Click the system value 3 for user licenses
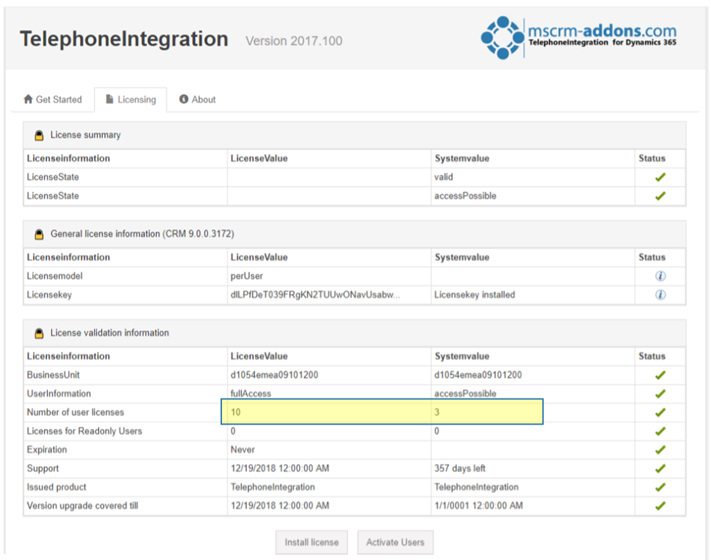711x560 pixels. point(437,412)
